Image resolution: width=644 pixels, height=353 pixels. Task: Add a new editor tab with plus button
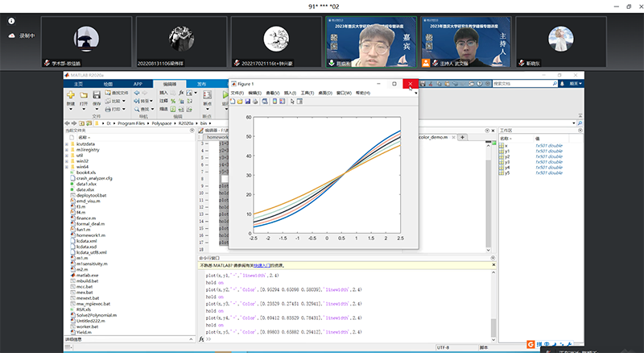[x=462, y=138]
